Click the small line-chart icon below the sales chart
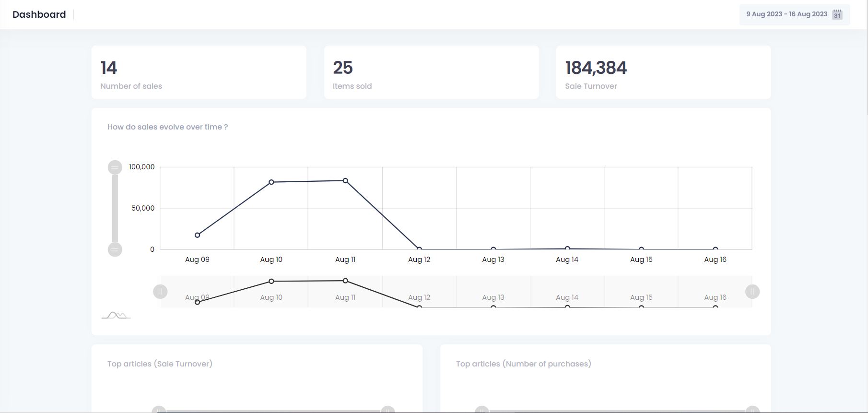This screenshot has width=868, height=413. pyautogui.click(x=116, y=316)
